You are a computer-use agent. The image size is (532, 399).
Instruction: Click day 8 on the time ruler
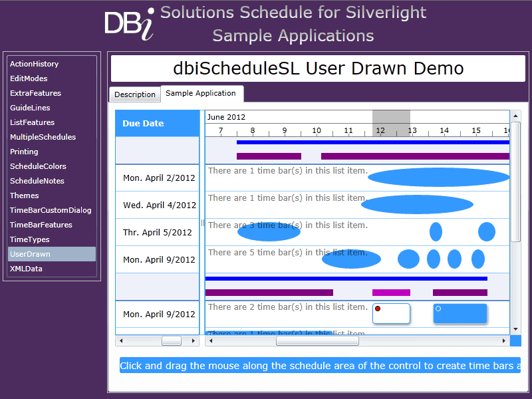point(253,130)
